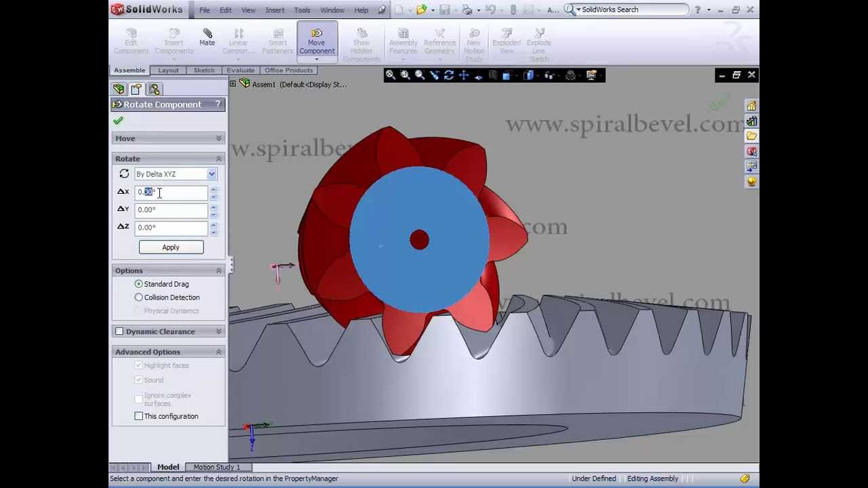Click the Delta Y angle field
This screenshot has height=488, width=868.
pyautogui.click(x=171, y=210)
